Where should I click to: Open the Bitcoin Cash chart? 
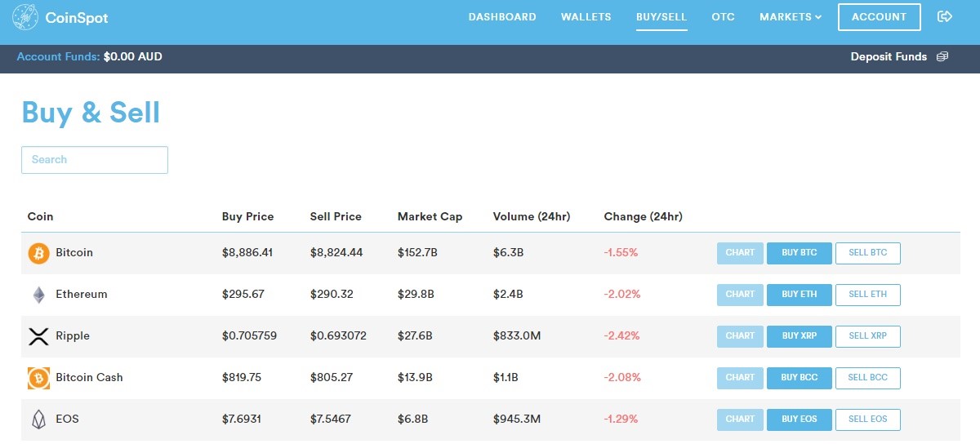coord(740,378)
